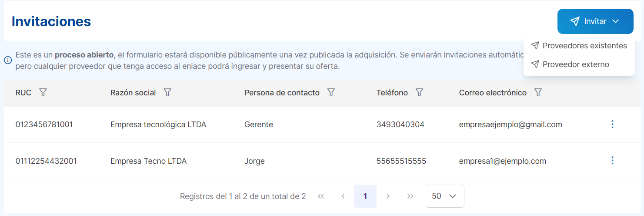This screenshot has width=644, height=216.
Task: Go to page 1 in pagination
Action: coord(365,196)
